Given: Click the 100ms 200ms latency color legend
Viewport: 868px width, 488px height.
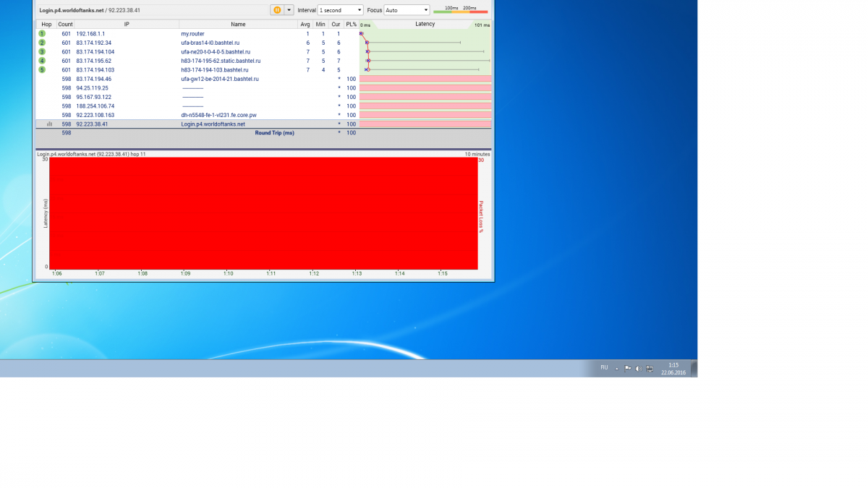Looking at the screenshot, I should (x=461, y=9).
